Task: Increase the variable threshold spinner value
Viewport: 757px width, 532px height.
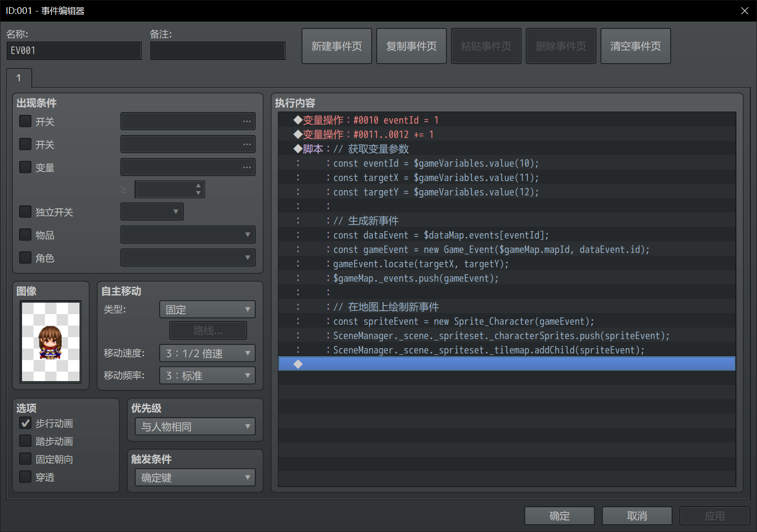Action: pyautogui.click(x=198, y=185)
